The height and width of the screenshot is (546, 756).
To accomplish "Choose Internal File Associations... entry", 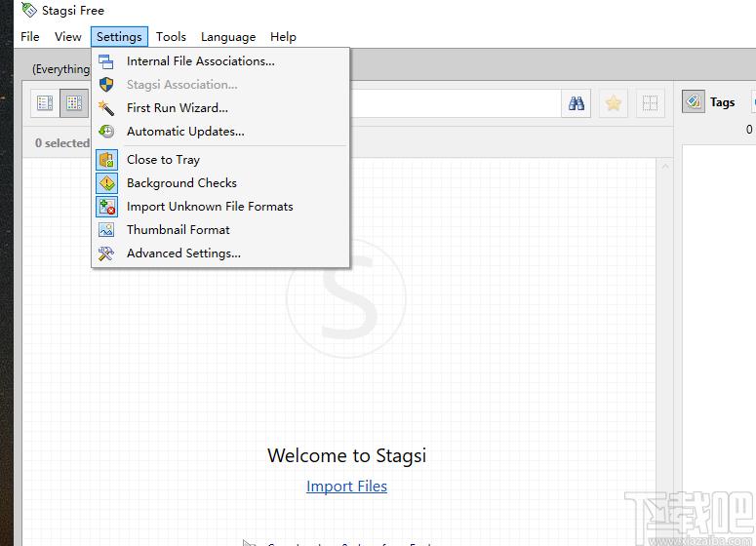I will tap(220, 61).
